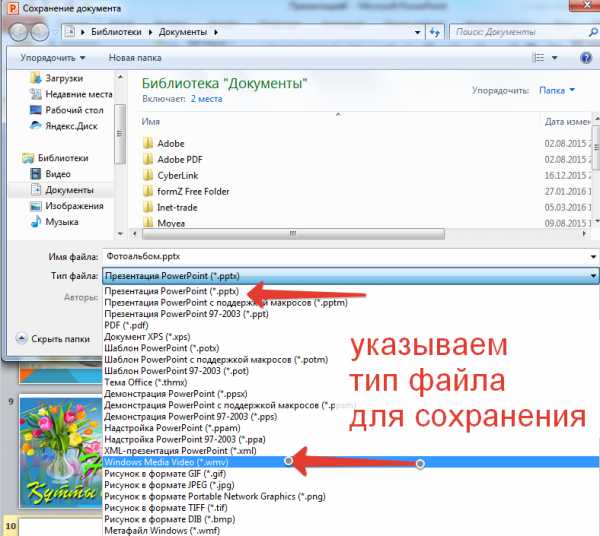Choose Шаблон PowerPoint (*.potx) file type
600x536 pixels.
tap(161, 348)
